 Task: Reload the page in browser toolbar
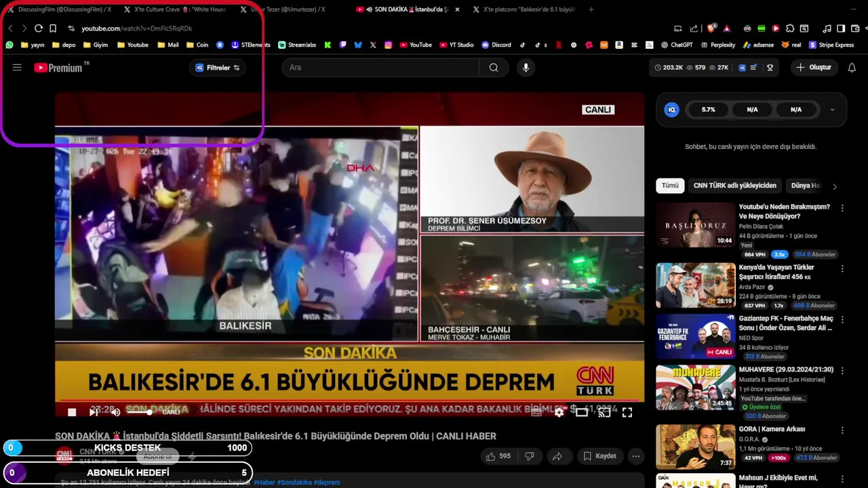pyautogui.click(x=39, y=28)
